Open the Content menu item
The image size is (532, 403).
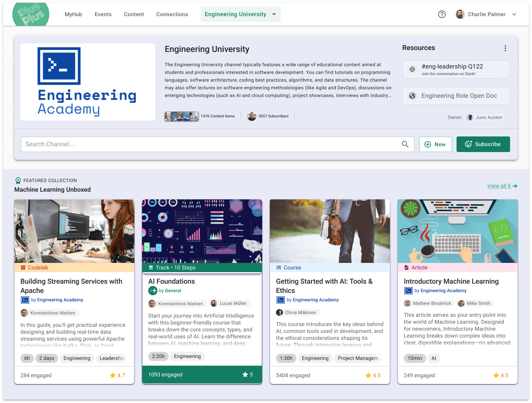point(134,14)
